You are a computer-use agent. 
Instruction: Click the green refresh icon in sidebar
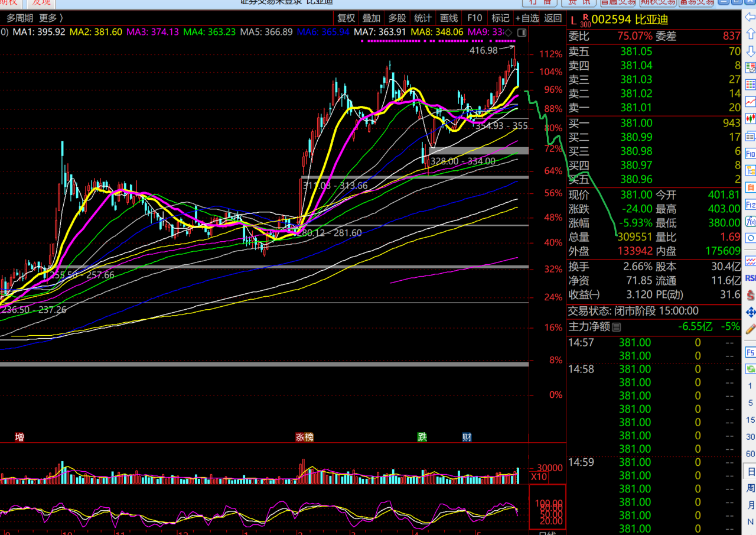pos(750,369)
